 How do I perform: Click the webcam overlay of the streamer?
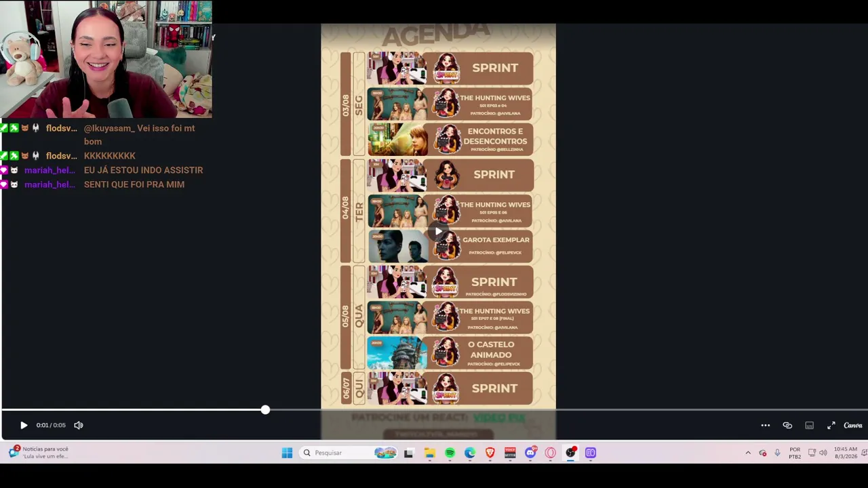[106, 59]
